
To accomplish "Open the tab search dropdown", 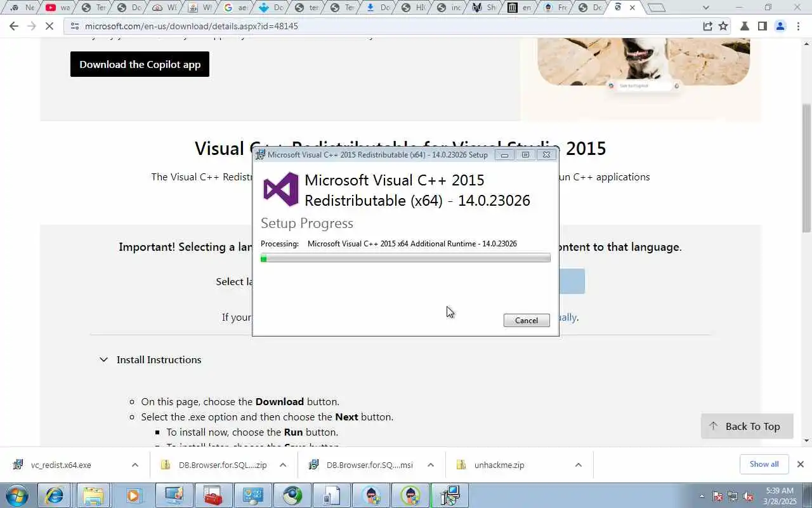I will 706,8.
